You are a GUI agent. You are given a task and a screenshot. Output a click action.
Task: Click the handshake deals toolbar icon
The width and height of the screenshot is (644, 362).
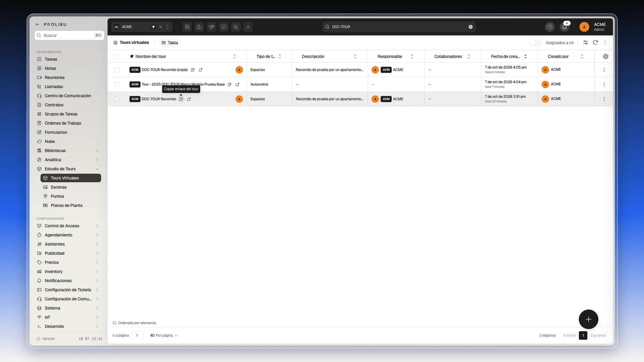211,27
